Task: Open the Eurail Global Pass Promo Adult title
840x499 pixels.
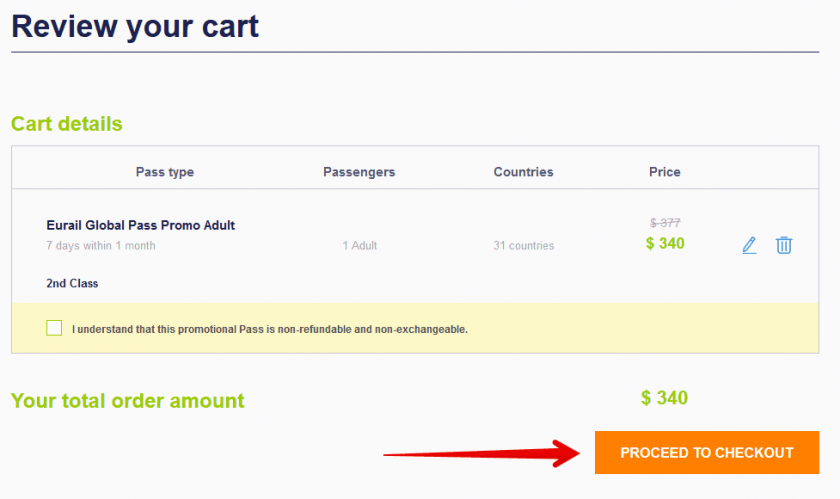Action: [x=141, y=225]
